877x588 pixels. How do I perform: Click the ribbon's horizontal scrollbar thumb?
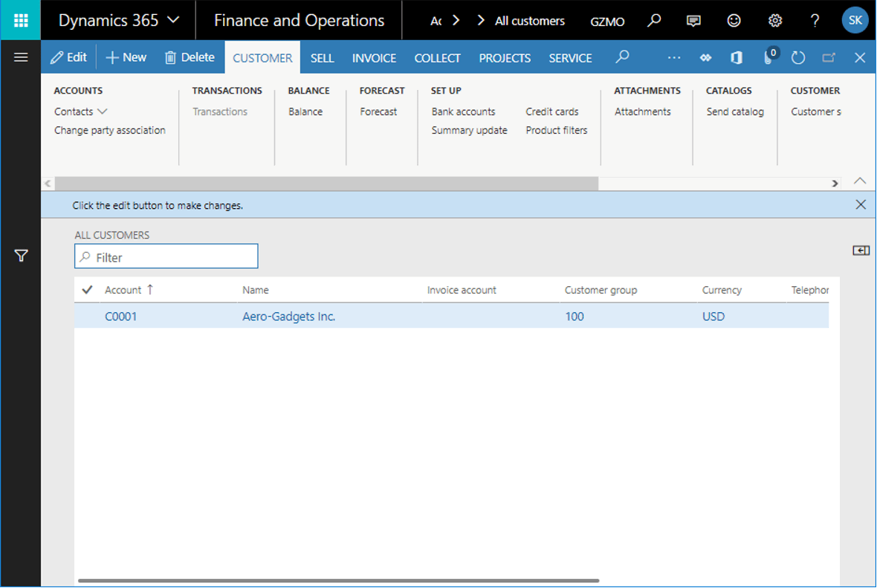click(x=326, y=183)
